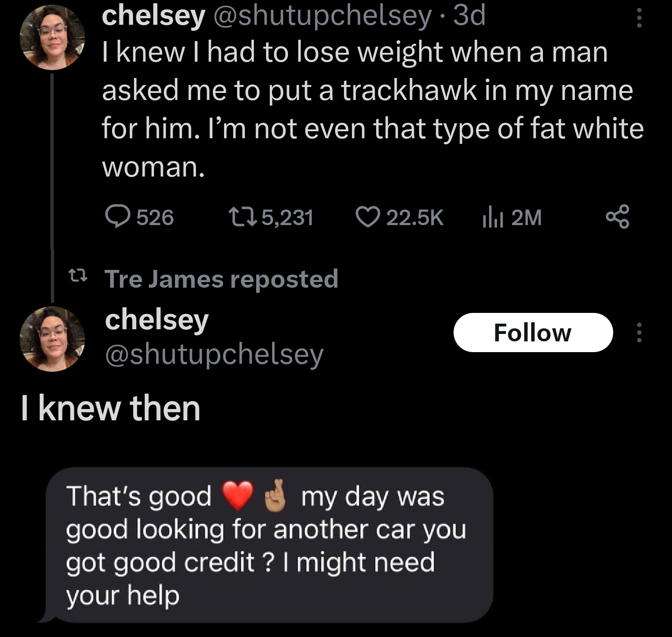This screenshot has width=672, height=637.
Task: Click the @shutupchelsey handle in the top tweet
Action: coord(322,16)
